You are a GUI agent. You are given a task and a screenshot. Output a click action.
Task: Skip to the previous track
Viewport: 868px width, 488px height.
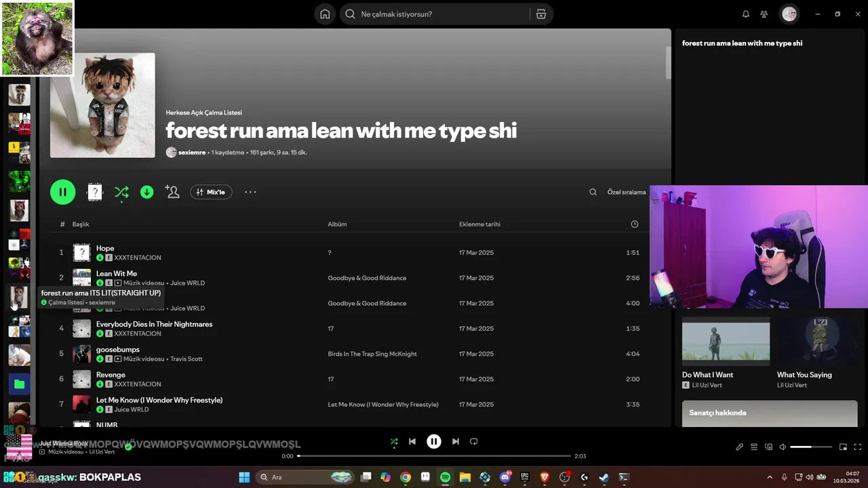(x=412, y=441)
